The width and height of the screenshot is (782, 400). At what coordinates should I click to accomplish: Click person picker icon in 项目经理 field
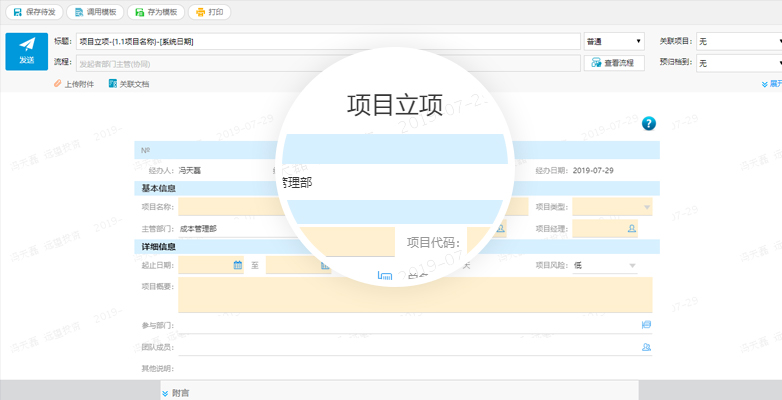click(x=632, y=228)
